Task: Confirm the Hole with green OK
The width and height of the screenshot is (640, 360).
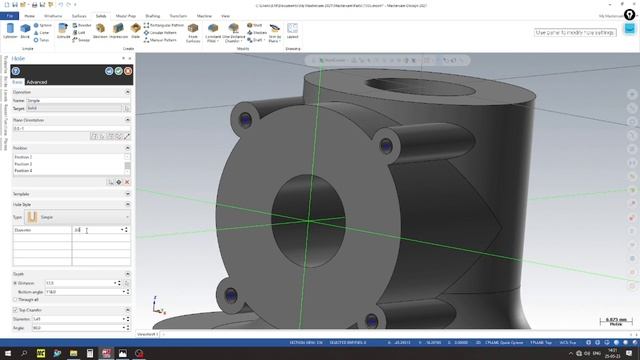Action: click(x=118, y=71)
